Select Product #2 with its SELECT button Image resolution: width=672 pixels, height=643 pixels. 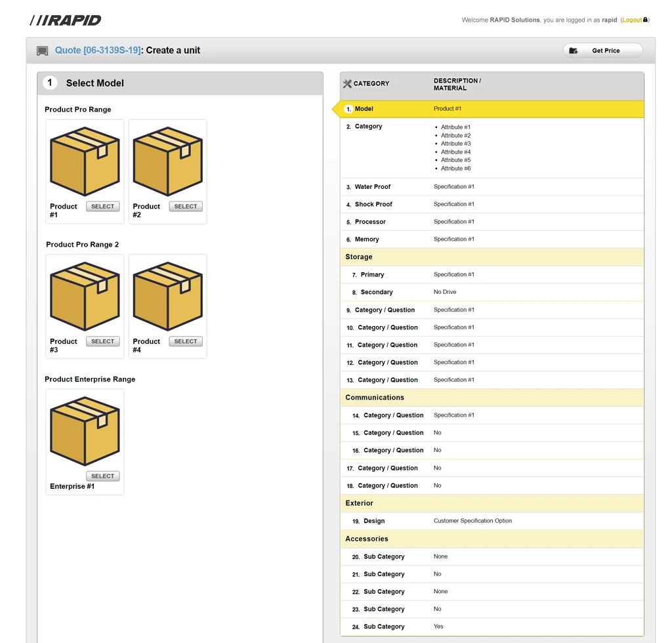pos(186,207)
